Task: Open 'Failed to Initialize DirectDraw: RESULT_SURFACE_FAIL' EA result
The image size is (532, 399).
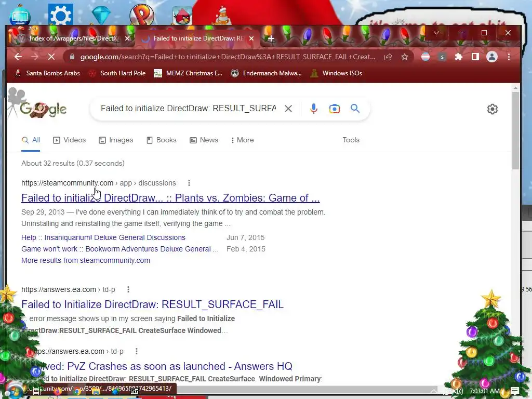Action: pos(152,304)
